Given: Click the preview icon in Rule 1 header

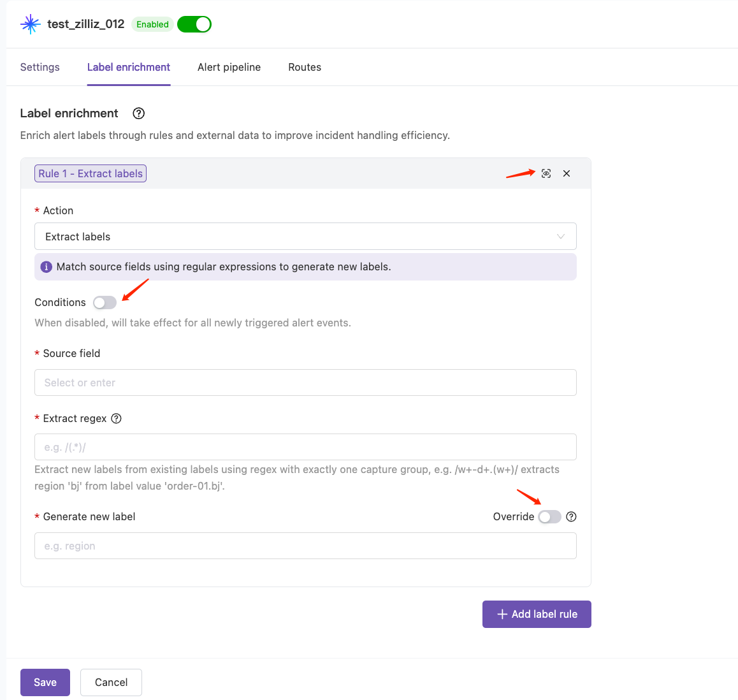Looking at the screenshot, I should [546, 173].
